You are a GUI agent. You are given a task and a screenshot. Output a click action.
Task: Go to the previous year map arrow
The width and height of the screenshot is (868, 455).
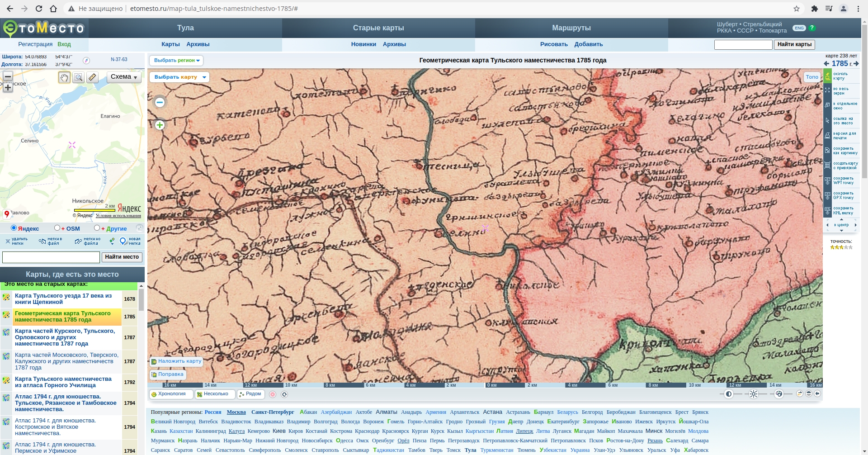pos(827,64)
